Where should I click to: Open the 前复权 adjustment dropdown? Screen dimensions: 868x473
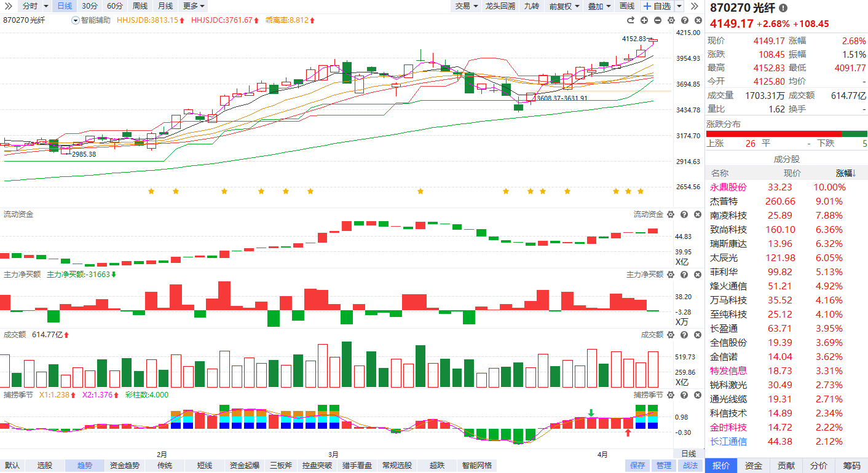(564, 6)
